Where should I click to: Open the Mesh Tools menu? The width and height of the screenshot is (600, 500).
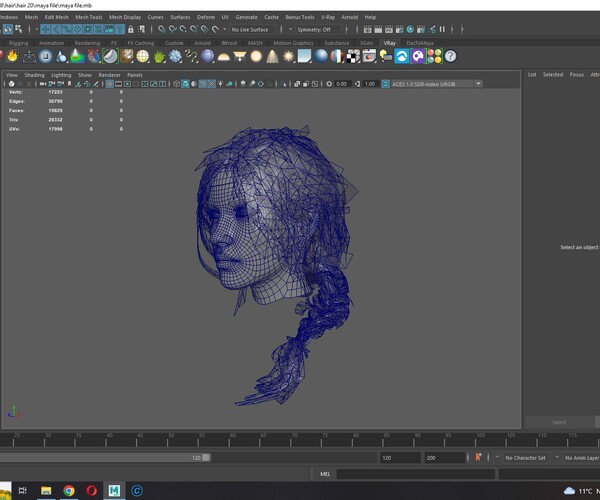pos(89,17)
